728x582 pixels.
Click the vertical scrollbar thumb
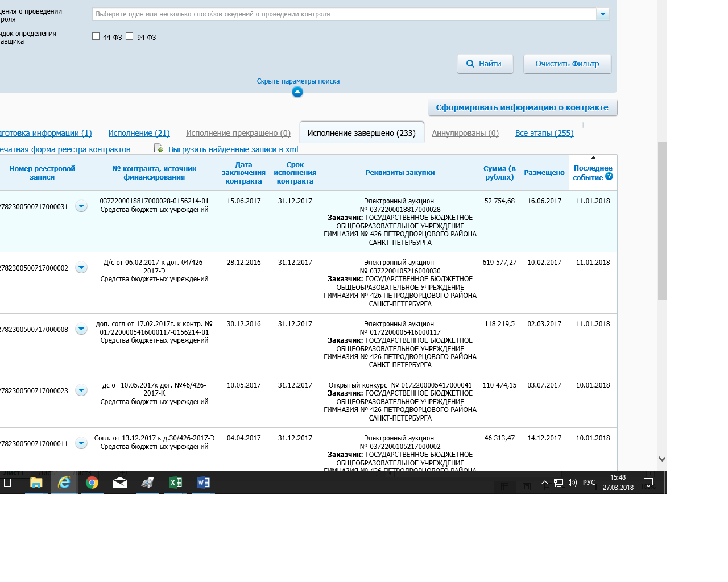[x=662, y=221]
